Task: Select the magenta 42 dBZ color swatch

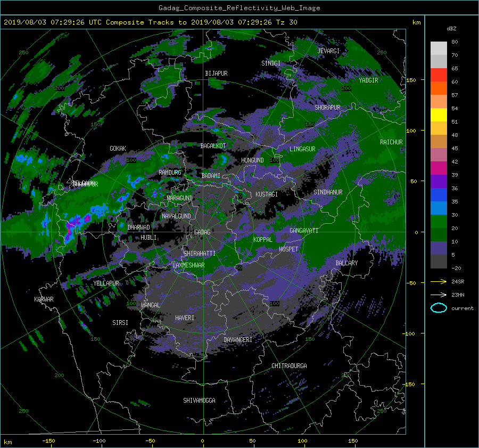Action: point(439,168)
